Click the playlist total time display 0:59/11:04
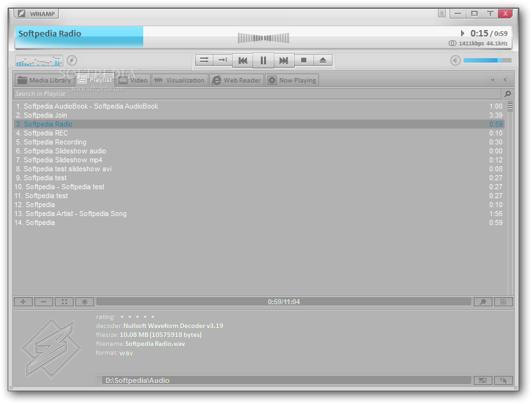Screen dimensions: 532x404 [284, 302]
